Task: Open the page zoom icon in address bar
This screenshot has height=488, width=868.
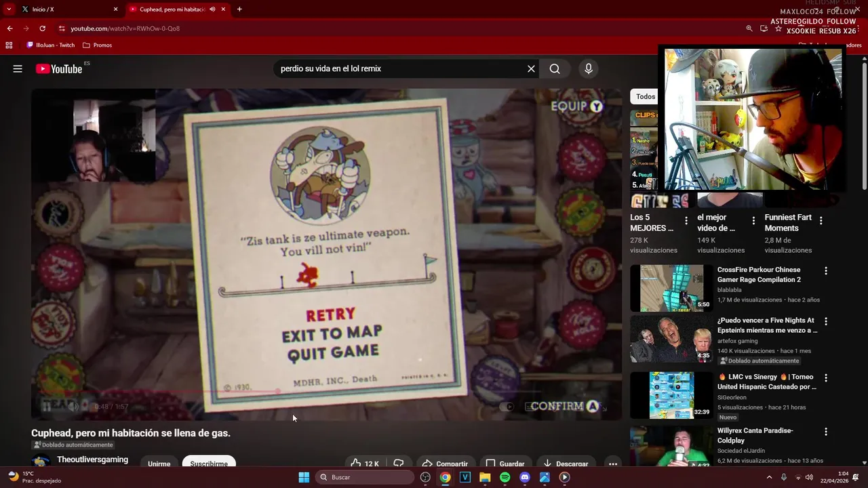Action: [x=749, y=28]
